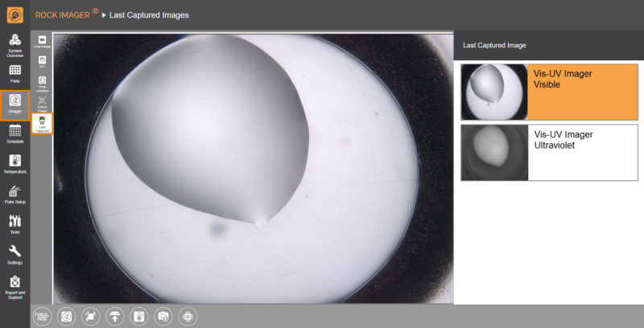Open the Tools section
This screenshot has width=644, height=328.
[14, 223]
